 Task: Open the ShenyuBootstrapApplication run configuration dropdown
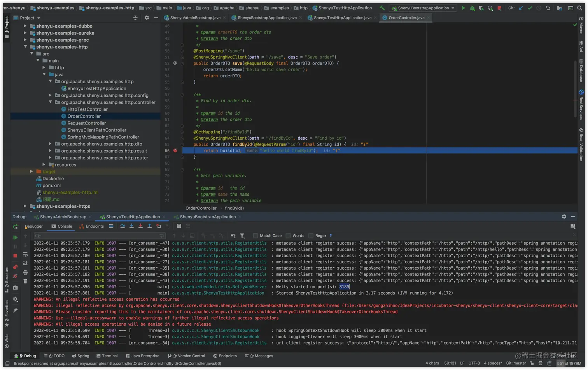pos(423,8)
